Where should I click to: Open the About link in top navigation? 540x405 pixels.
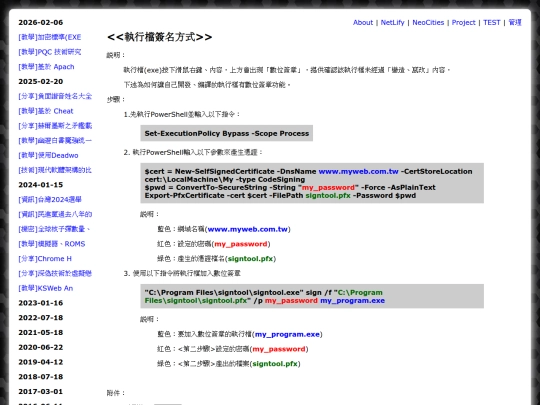point(363,22)
